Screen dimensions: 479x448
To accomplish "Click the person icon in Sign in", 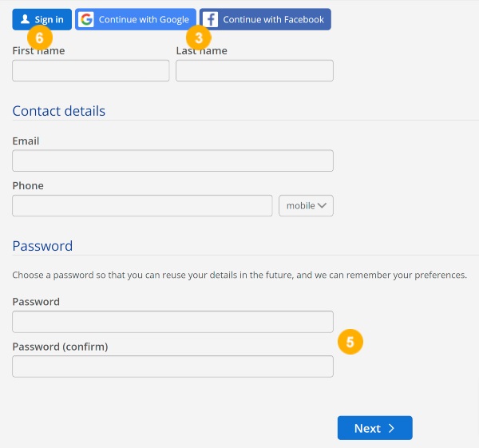I will pyautogui.click(x=25, y=19).
